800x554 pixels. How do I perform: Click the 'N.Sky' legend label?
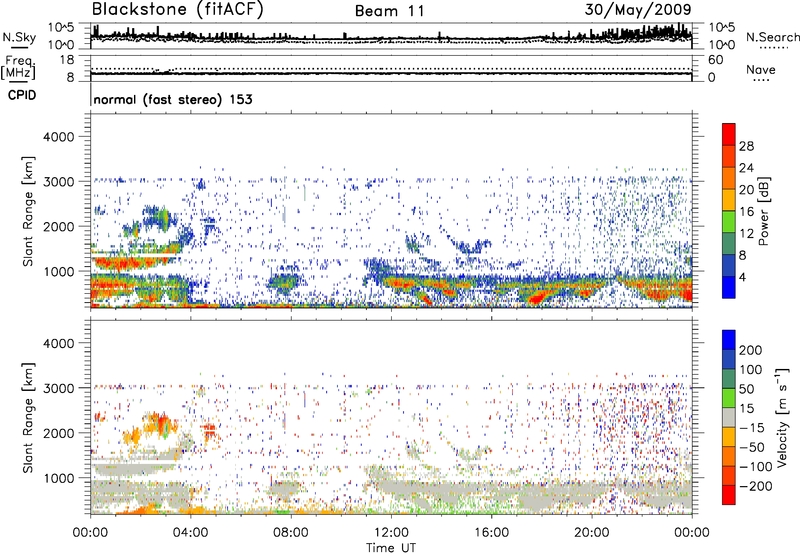pos(19,37)
